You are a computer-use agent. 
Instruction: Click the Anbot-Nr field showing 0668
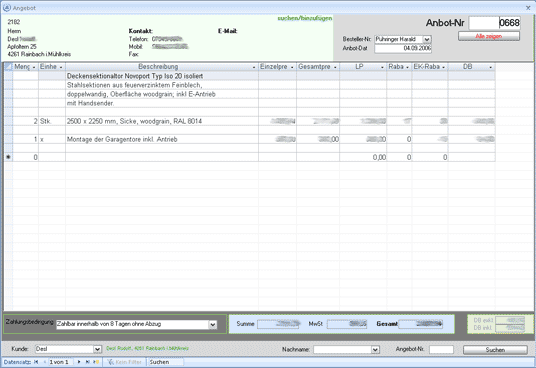tap(494, 23)
